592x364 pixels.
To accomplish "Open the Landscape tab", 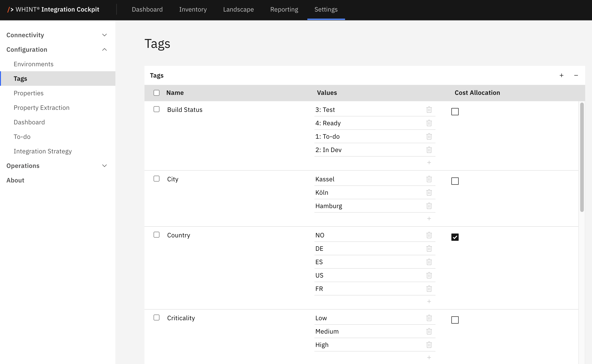I will [x=238, y=9].
